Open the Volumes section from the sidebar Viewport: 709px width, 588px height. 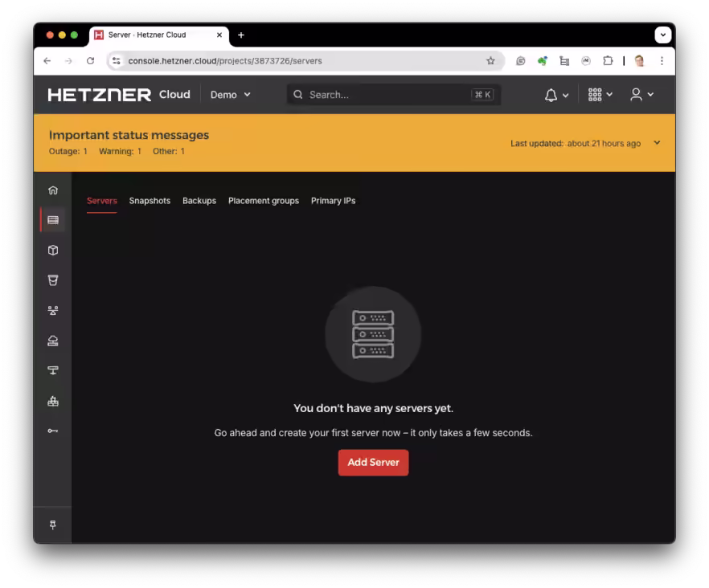pyautogui.click(x=52, y=250)
